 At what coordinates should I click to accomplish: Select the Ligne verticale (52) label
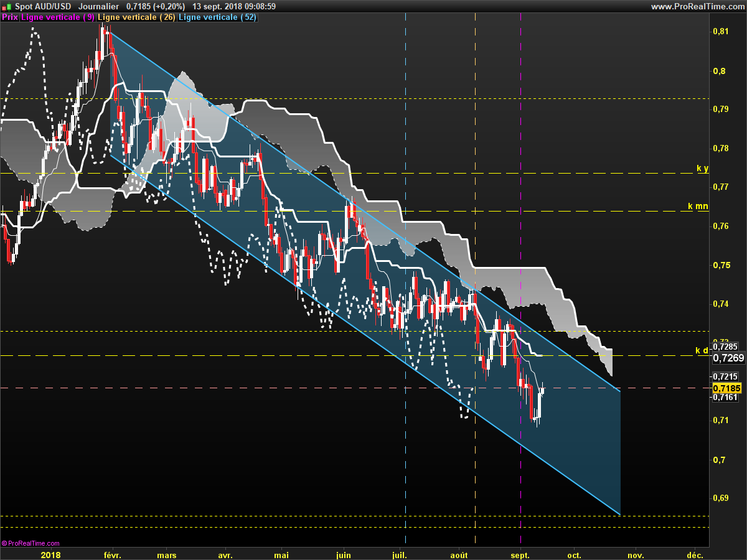tap(217, 17)
